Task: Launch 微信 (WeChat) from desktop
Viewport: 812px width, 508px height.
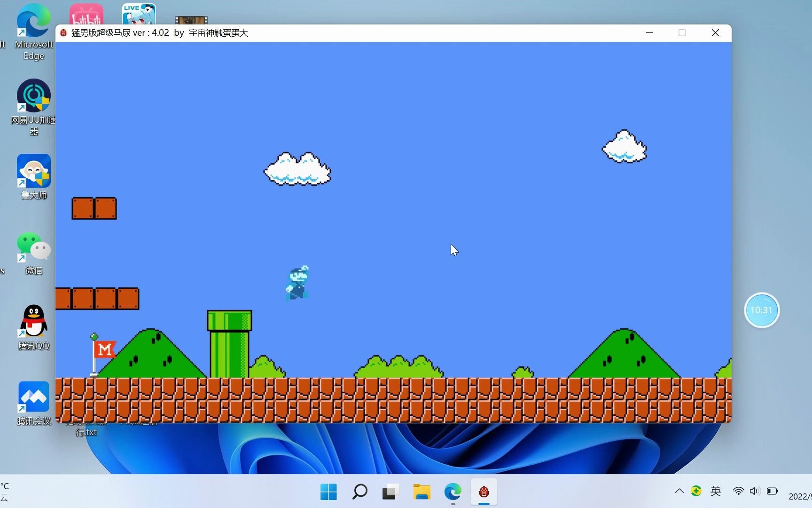Action: pos(34,253)
